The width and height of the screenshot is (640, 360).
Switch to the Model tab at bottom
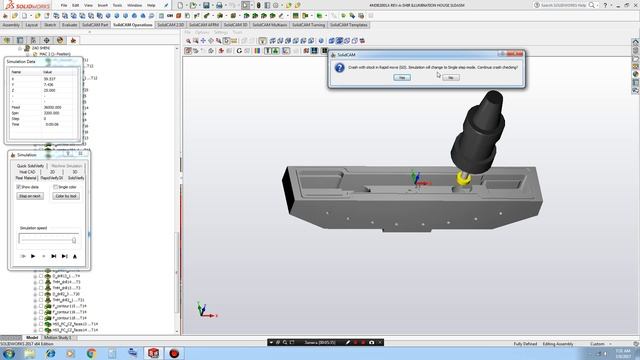coord(32,338)
